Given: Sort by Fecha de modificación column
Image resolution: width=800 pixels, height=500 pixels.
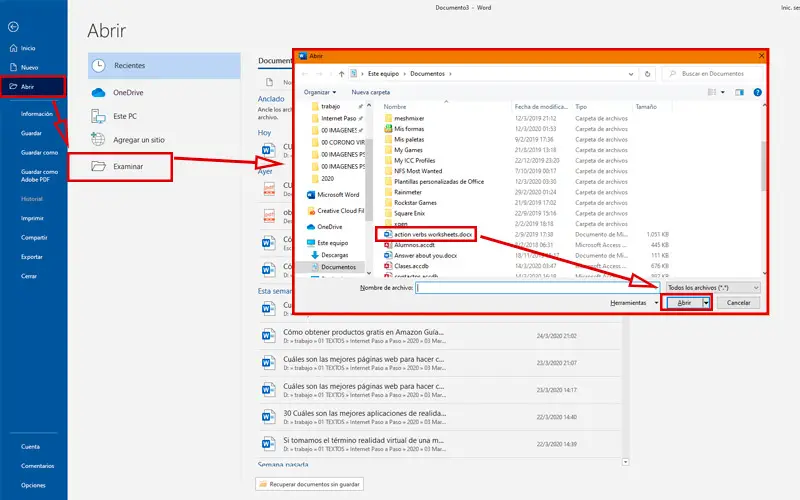Looking at the screenshot, I should point(541,107).
